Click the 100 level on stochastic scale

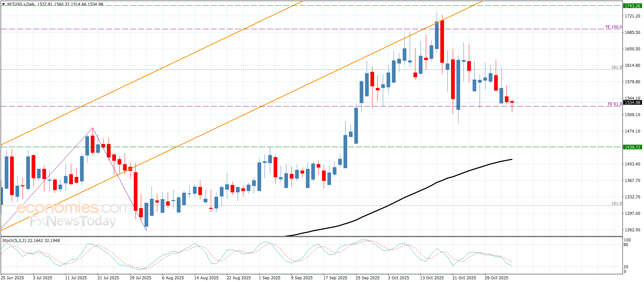627,240
